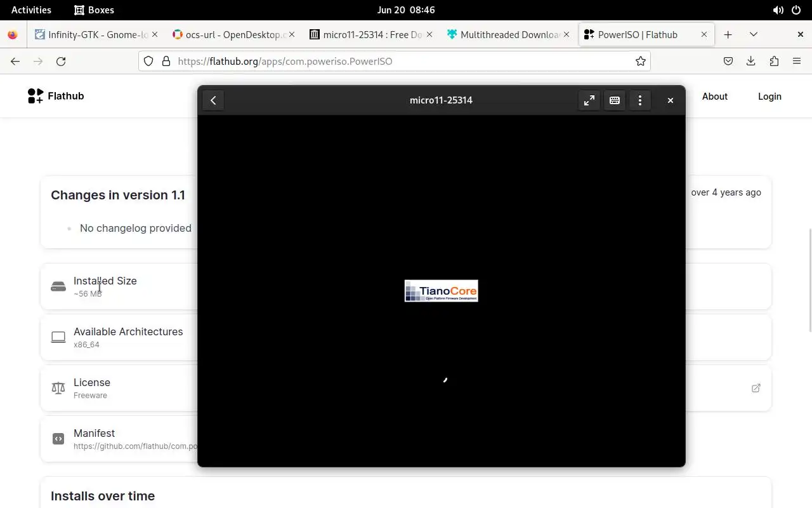Screen dimensions: 812x508
Task: Toggle fullscreen for micro11-25314 VM
Action: tap(589, 100)
